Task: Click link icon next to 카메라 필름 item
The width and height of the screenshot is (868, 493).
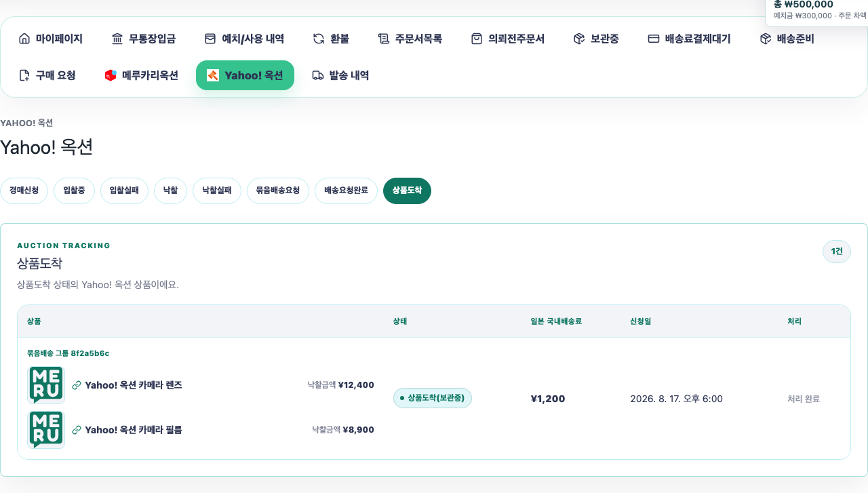Action: 77,429
